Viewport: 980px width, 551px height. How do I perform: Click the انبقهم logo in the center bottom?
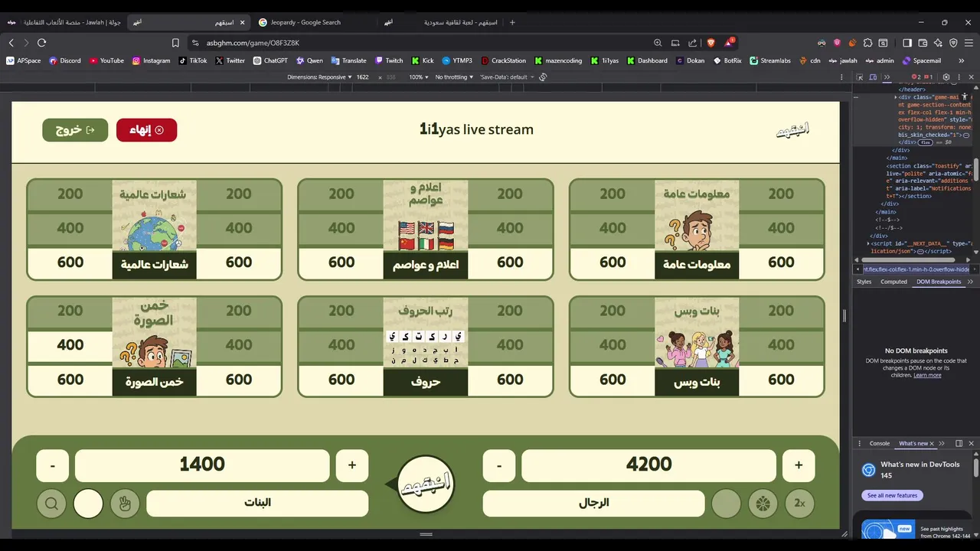pyautogui.click(x=426, y=484)
